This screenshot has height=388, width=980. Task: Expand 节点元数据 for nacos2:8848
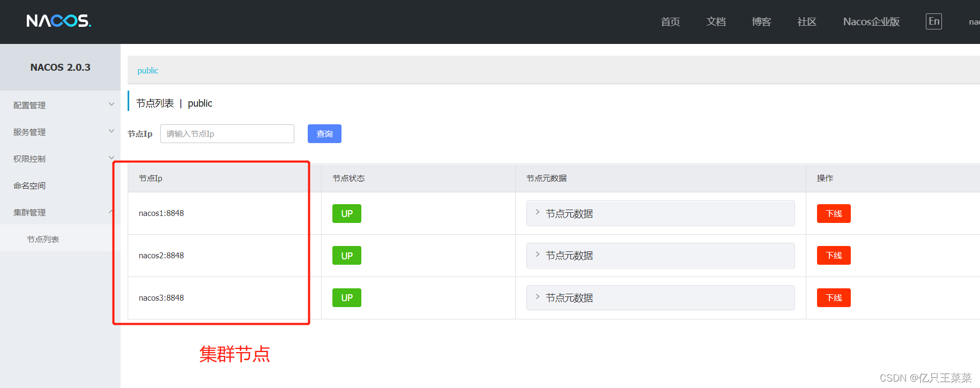pyautogui.click(x=660, y=256)
